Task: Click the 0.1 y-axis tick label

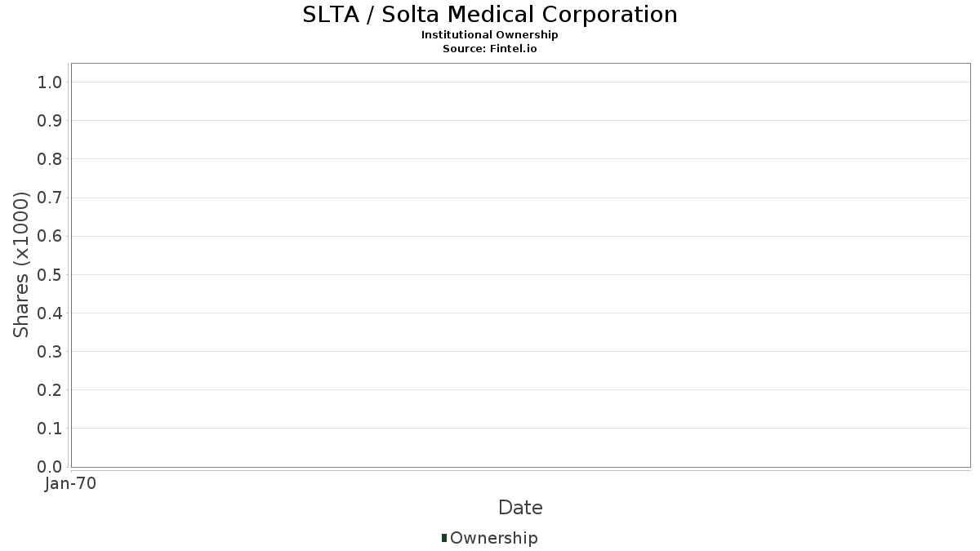Action: [50, 429]
